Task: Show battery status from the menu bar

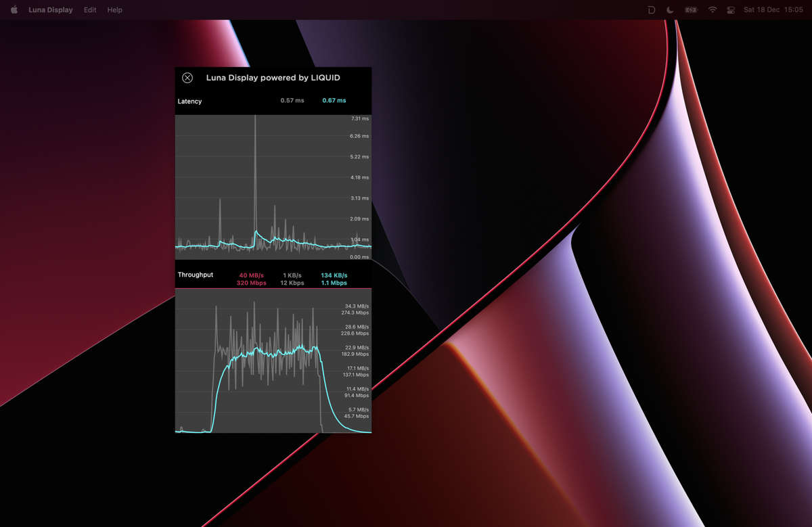Action: pyautogui.click(x=691, y=10)
